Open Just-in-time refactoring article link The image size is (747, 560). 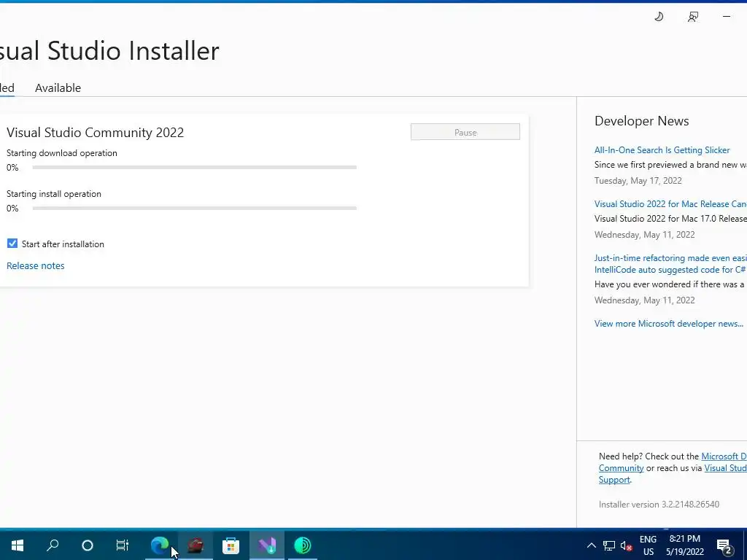670,264
